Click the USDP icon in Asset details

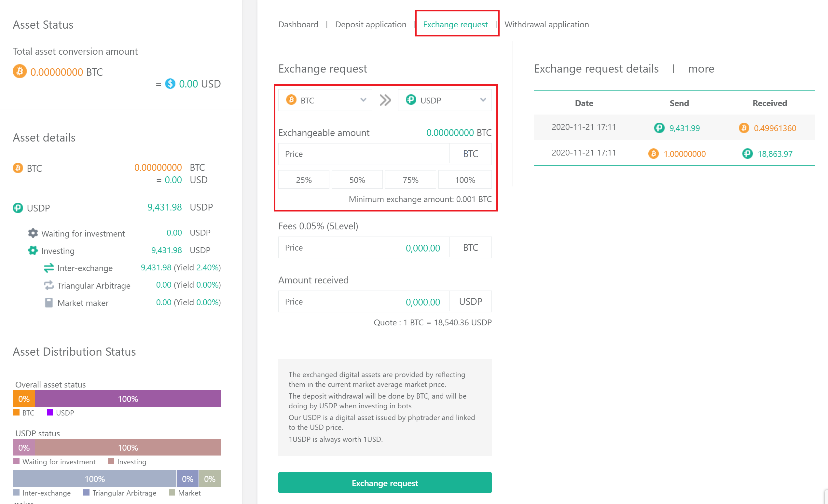[x=18, y=208]
